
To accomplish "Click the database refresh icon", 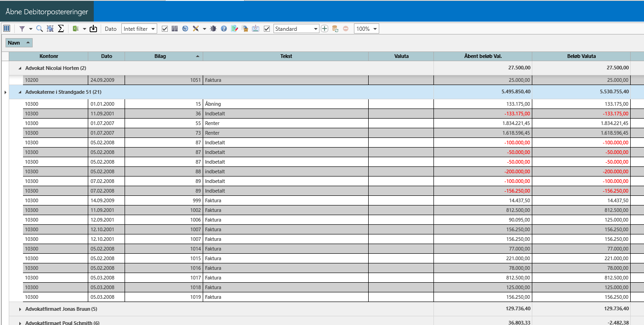I will [335, 29].
